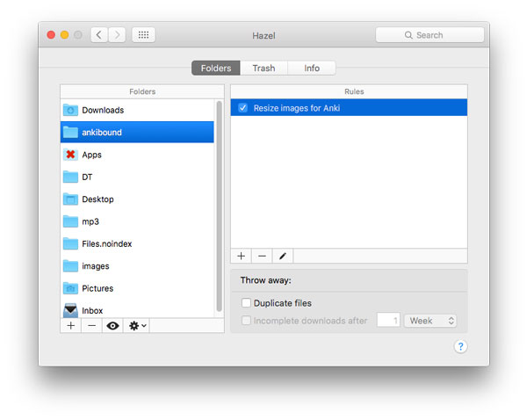
Task: Click the Folders column header
Action: pos(142,91)
